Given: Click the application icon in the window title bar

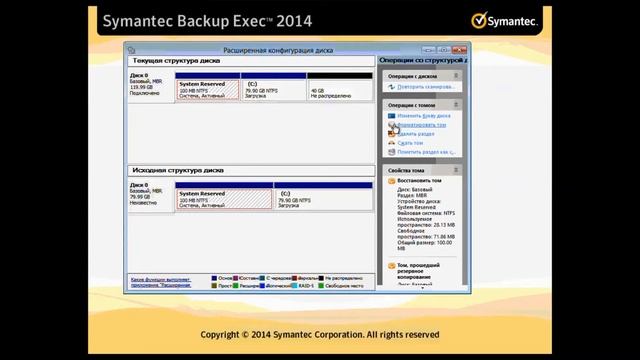Looking at the screenshot, I should (x=131, y=50).
